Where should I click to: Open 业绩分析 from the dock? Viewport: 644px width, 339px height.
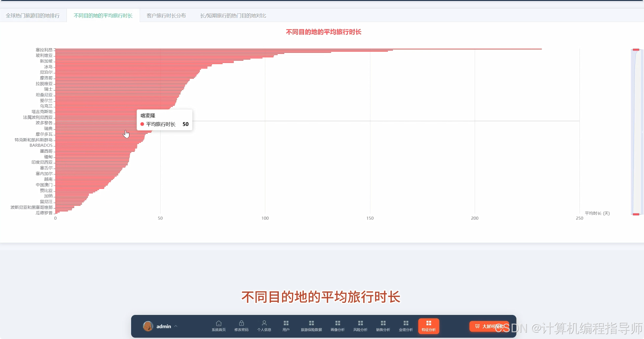(406, 326)
